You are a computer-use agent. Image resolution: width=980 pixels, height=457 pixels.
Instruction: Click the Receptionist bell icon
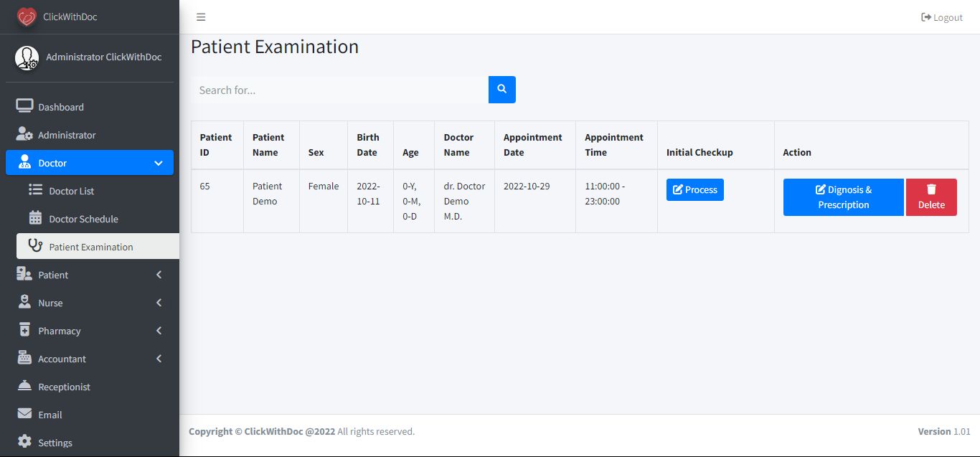[x=24, y=386]
